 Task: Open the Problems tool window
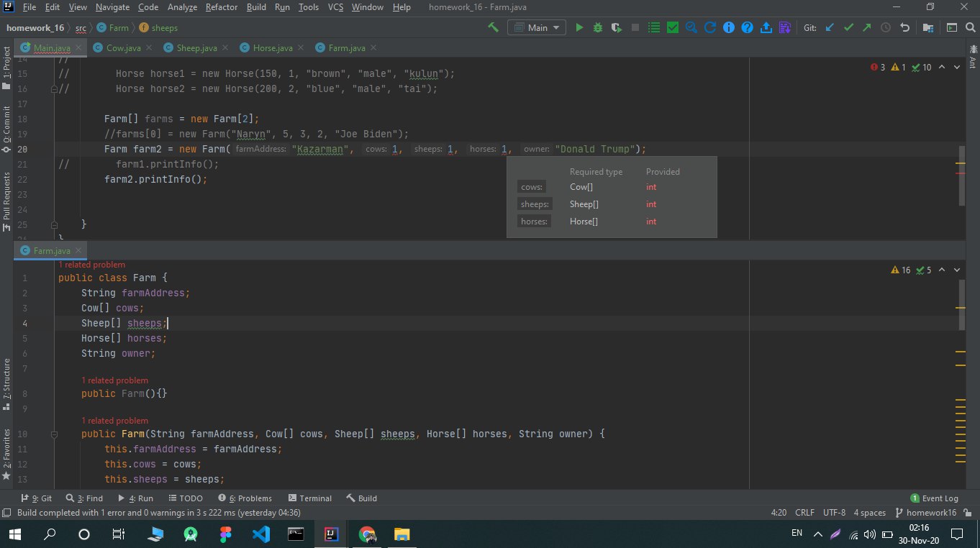245,498
